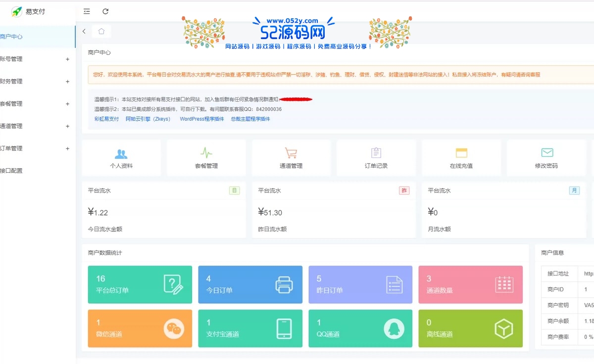
Task: Click the 月流水额 label
Action: [x=440, y=229]
